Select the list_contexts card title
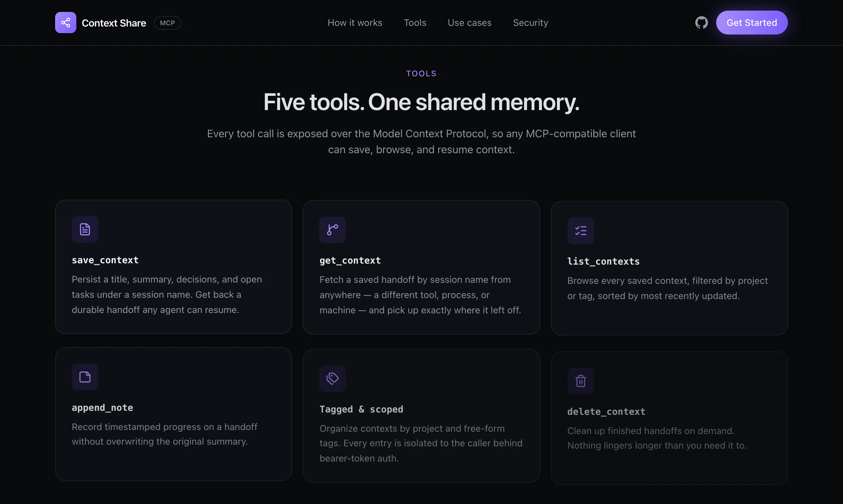Viewport: 843px width, 504px height. click(603, 262)
